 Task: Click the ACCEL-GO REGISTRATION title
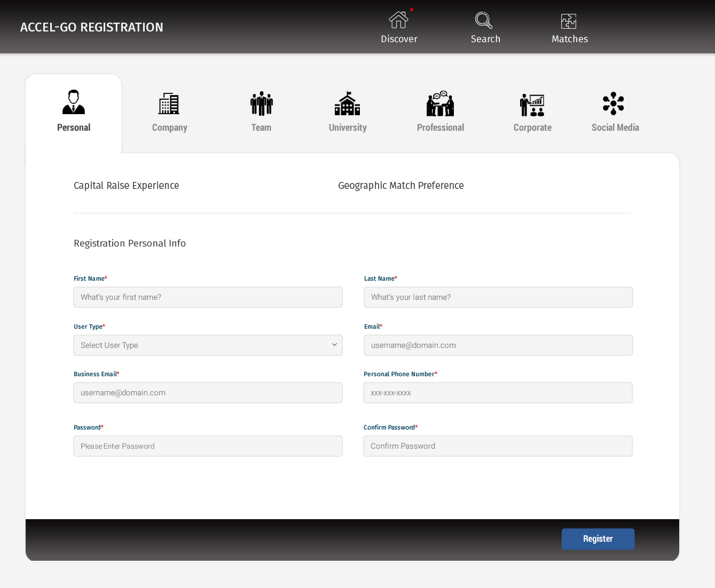(92, 27)
